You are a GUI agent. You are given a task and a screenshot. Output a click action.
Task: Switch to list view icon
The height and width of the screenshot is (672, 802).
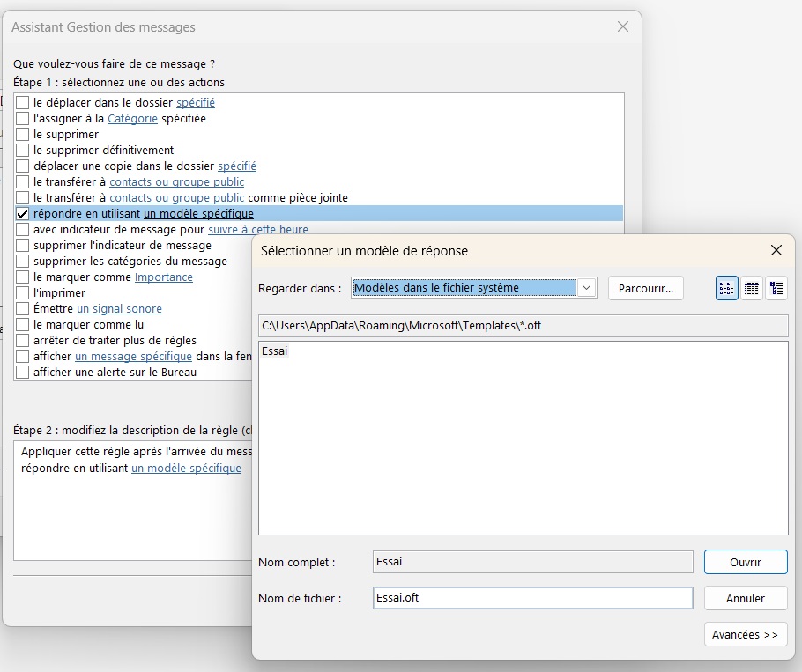(726, 287)
